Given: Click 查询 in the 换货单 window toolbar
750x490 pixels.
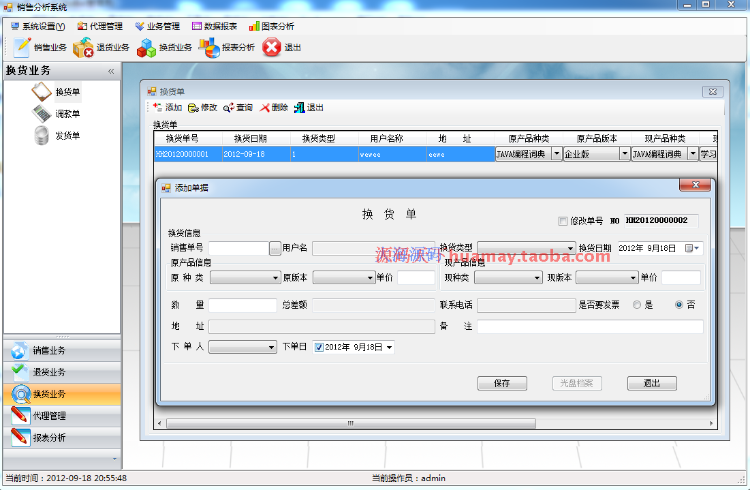Looking at the screenshot, I should tap(238, 107).
